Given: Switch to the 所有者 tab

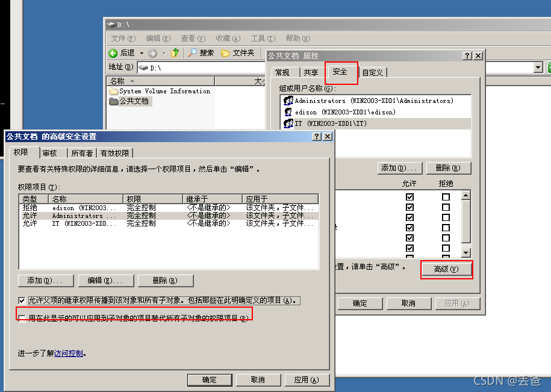Looking at the screenshot, I should 82,153.
